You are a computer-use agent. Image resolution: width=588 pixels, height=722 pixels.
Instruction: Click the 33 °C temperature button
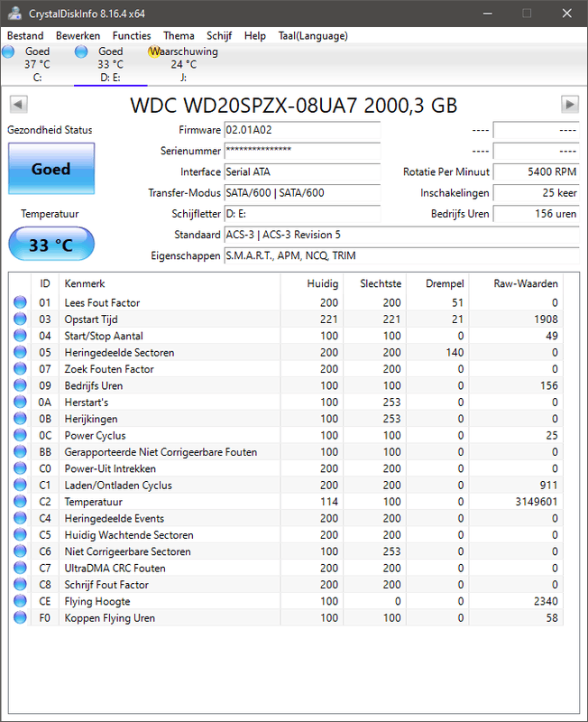click(x=51, y=244)
